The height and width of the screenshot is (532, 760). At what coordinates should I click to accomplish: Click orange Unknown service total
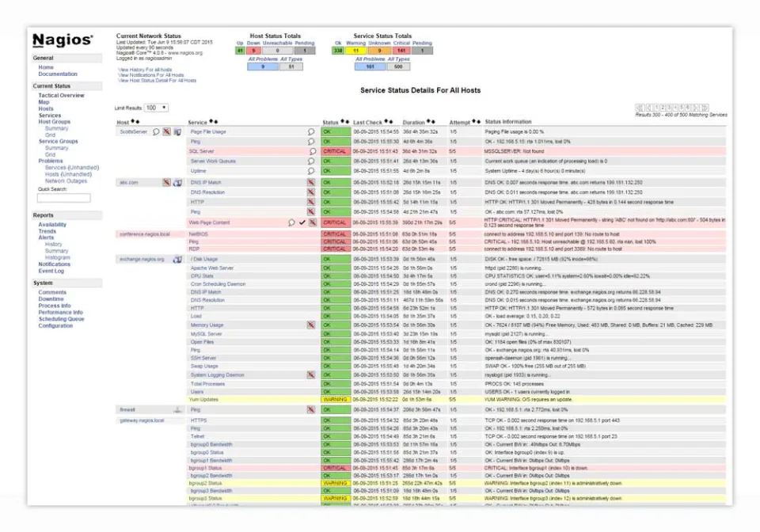(379, 51)
